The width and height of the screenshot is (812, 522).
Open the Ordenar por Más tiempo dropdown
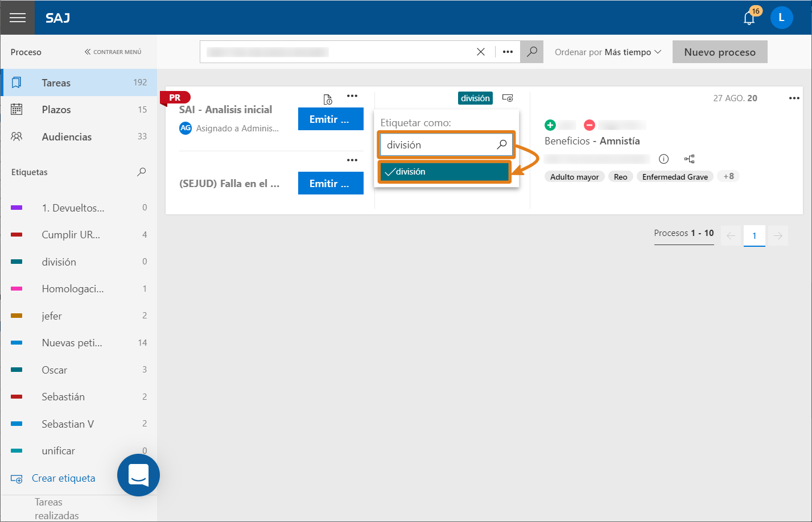(x=608, y=52)
